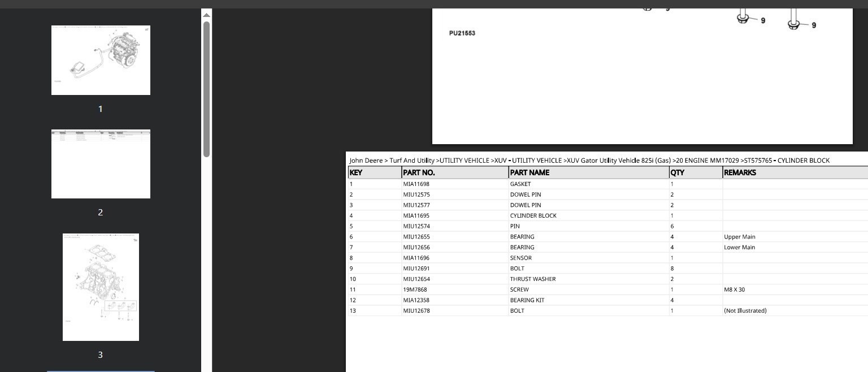Image resolution: width=868 pixels, height=372 pixels.
Task: Click the QTY column header
Action: click(x=696, y=172)
